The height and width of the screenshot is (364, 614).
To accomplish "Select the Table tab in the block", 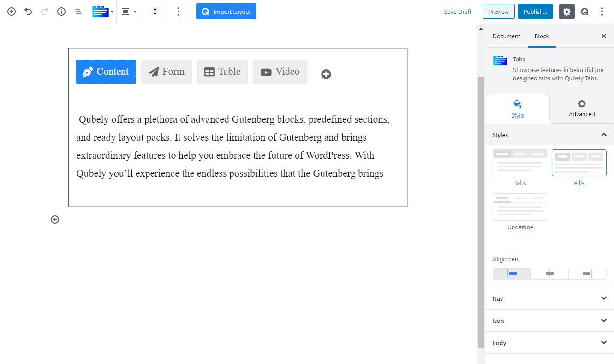I will (x=222, y=72).
